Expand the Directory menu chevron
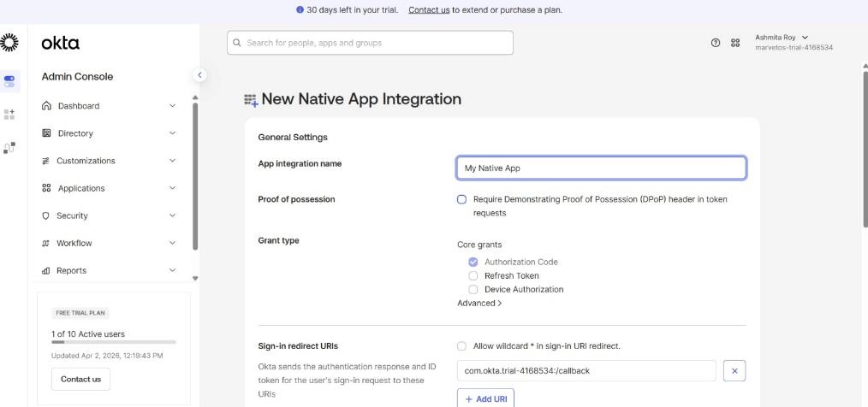The image size is (868, 407). coord(172,133)
